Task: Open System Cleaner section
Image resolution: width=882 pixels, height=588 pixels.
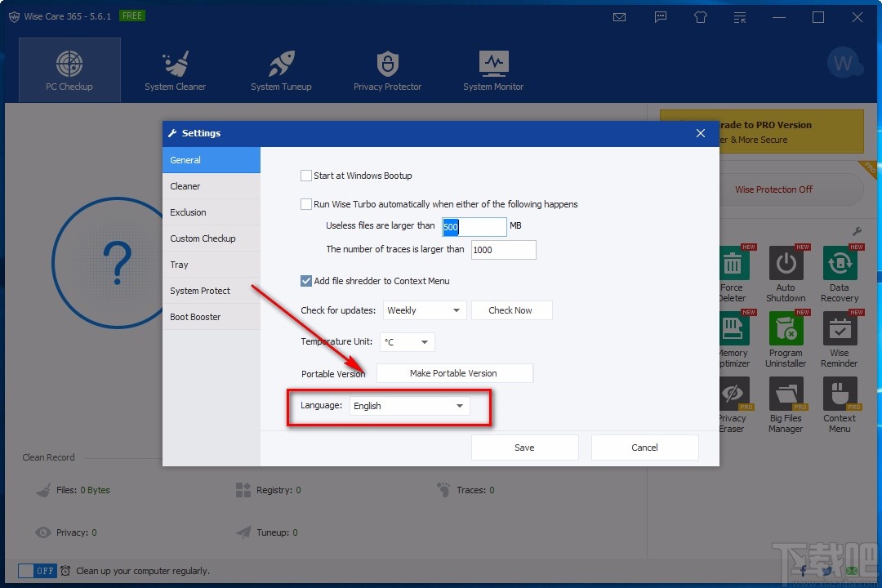Action: click(x=175, y=69)
